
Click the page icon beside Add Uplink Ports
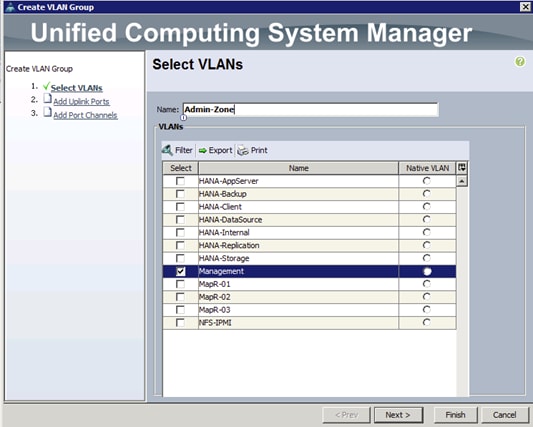point(47,99)
